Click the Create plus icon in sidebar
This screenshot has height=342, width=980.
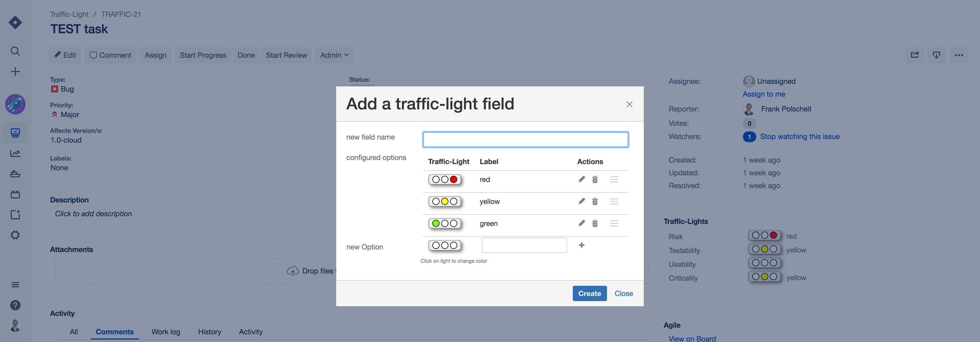pos(15,71)
